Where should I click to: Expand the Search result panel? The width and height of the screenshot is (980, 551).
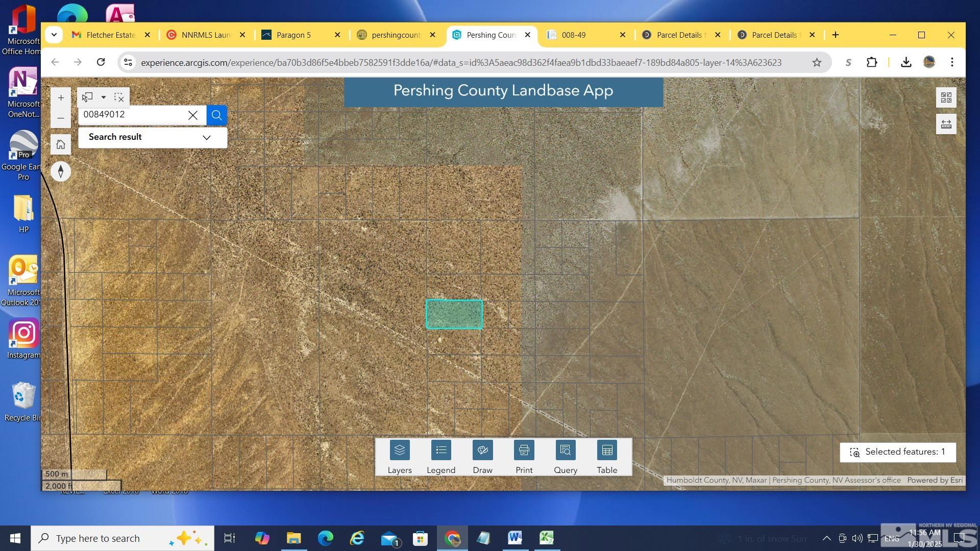(x=206, y=137)
